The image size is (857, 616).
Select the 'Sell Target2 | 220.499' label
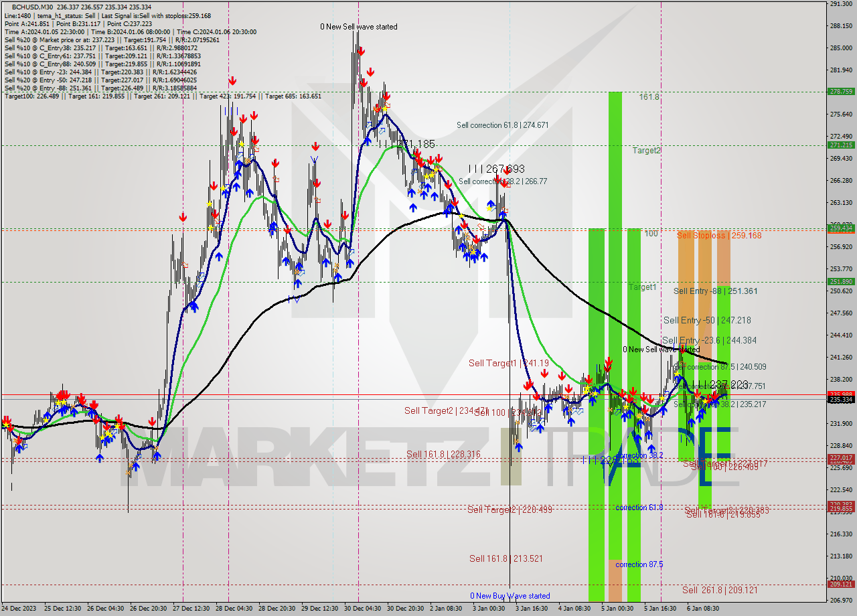(x=510, y=510)
